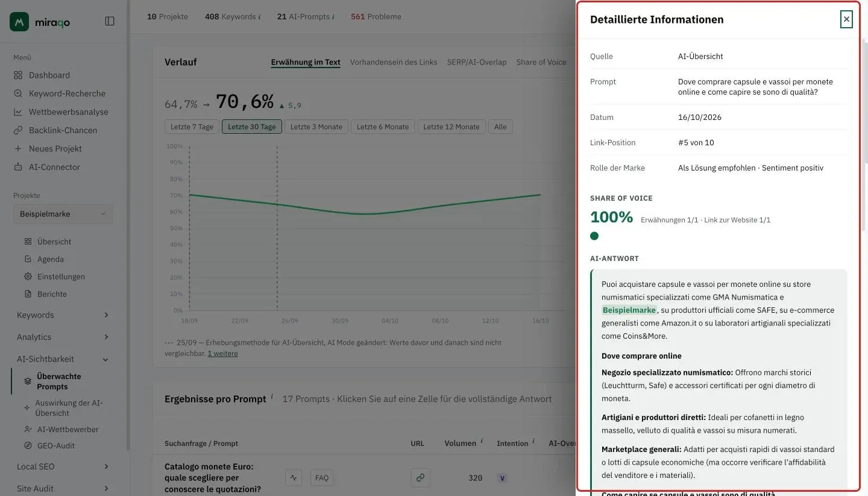Collapse the AI-Sichtbarkeit section

(x=64, y=359)
